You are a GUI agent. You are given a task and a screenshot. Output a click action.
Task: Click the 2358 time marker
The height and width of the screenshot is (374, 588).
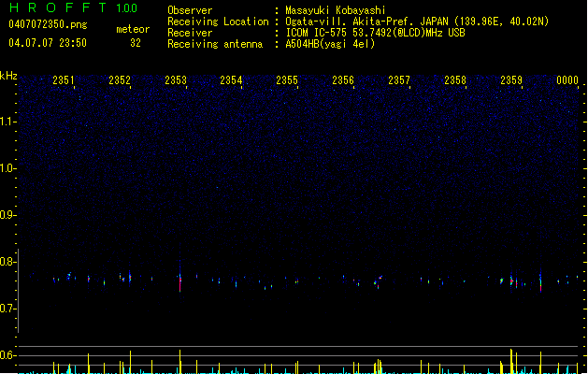(x=455, y=80)
